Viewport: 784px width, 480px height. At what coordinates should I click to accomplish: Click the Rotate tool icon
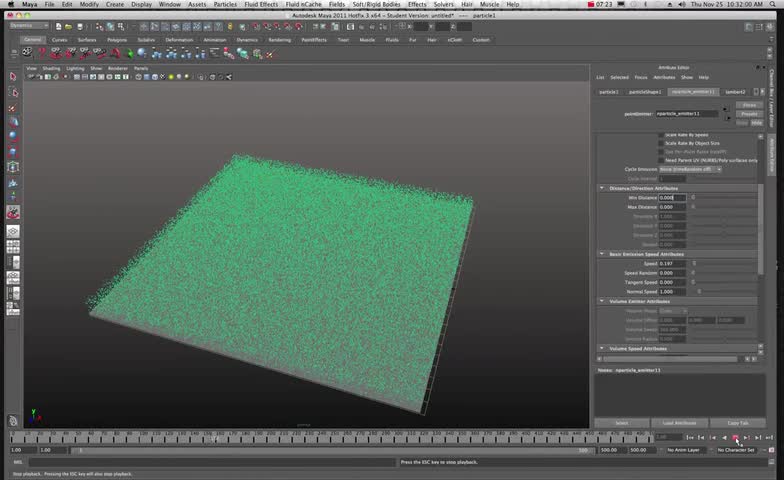pos(13,136)
